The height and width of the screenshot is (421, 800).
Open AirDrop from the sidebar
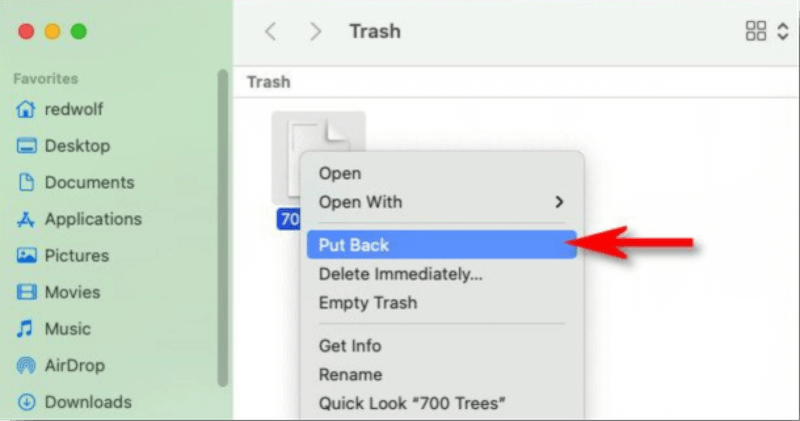[74, 366]
